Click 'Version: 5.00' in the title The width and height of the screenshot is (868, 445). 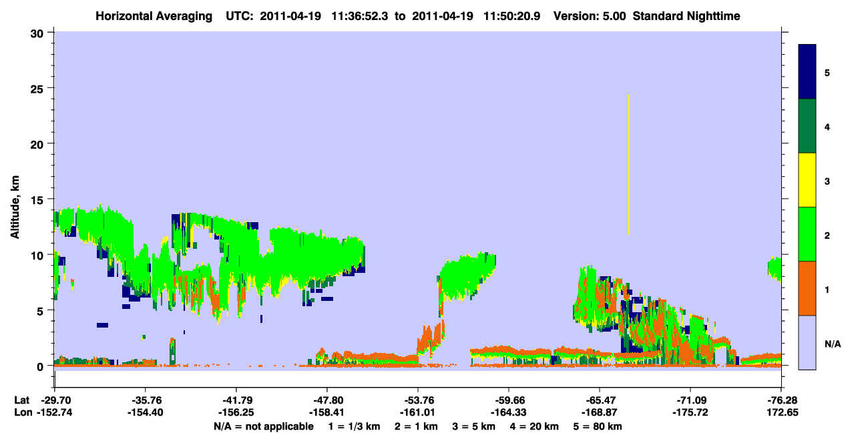coord(590,15)
